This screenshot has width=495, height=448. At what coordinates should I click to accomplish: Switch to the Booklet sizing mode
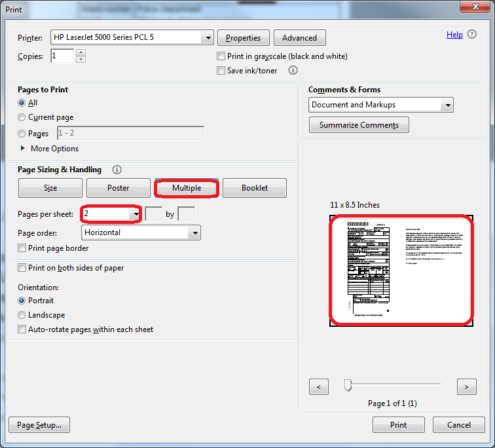coord(255,188)
